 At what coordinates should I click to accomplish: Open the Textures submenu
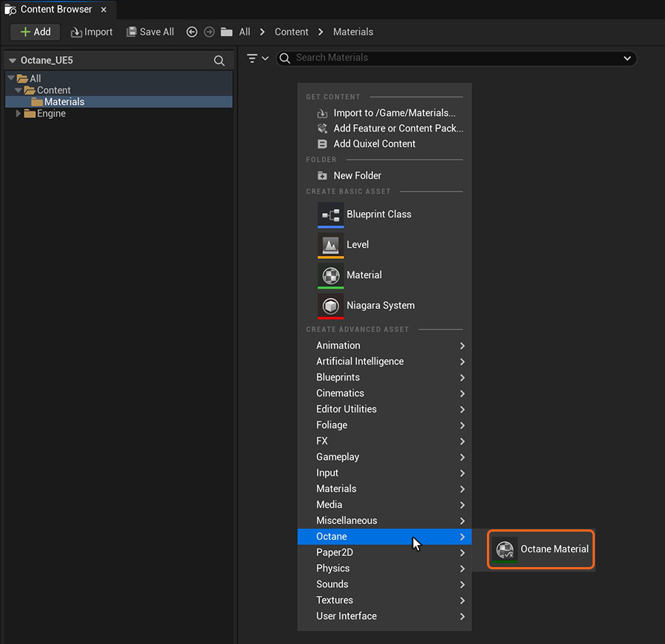[x=384, y=600]
